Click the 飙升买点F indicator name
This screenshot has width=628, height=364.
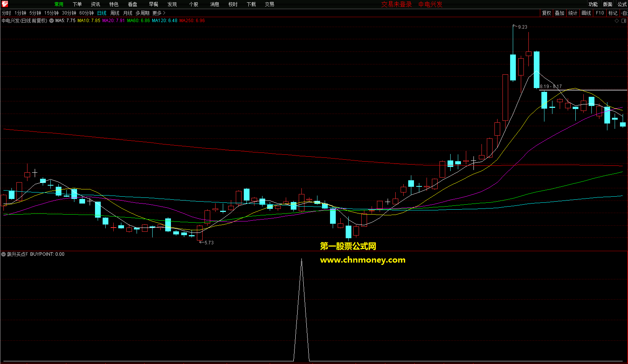tap(18, 254)
